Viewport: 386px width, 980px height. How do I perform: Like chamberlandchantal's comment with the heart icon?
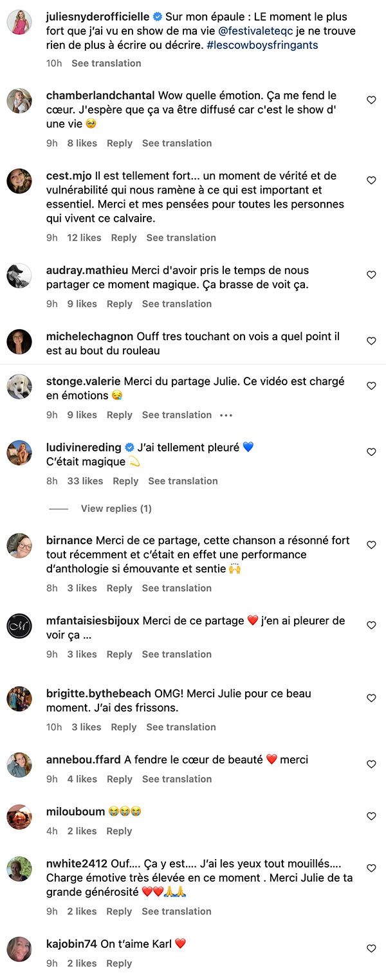click(371, 100)
